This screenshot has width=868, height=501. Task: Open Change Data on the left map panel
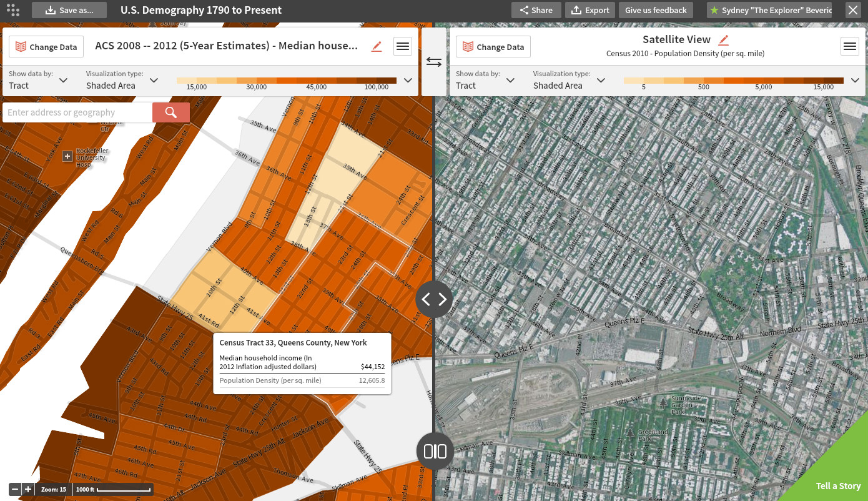[46, 46]
